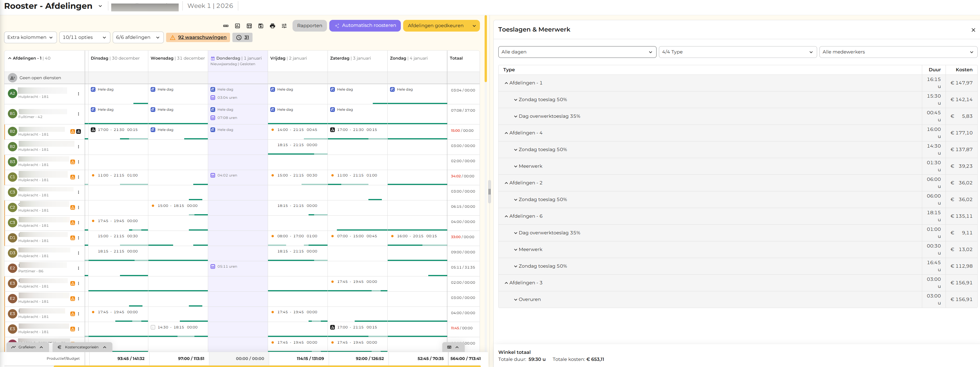This screenshot has width=980, height=367.
Task: Open the Kostencategorieën bottom tab
Action: click(82, 347)
